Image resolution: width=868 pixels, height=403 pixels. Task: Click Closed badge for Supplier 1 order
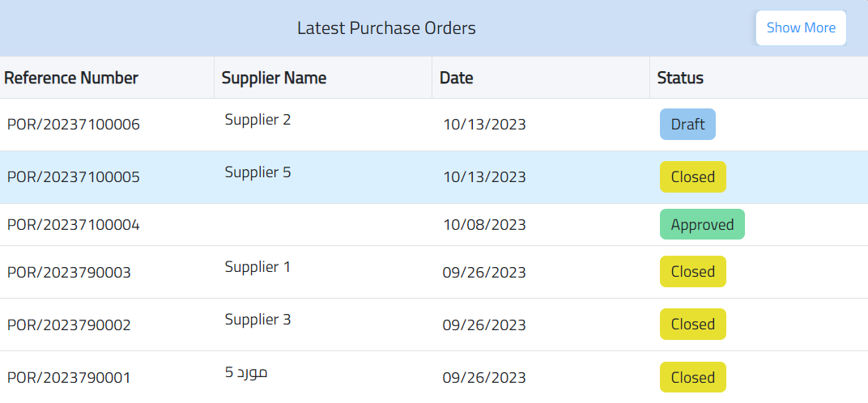[692, 272]
